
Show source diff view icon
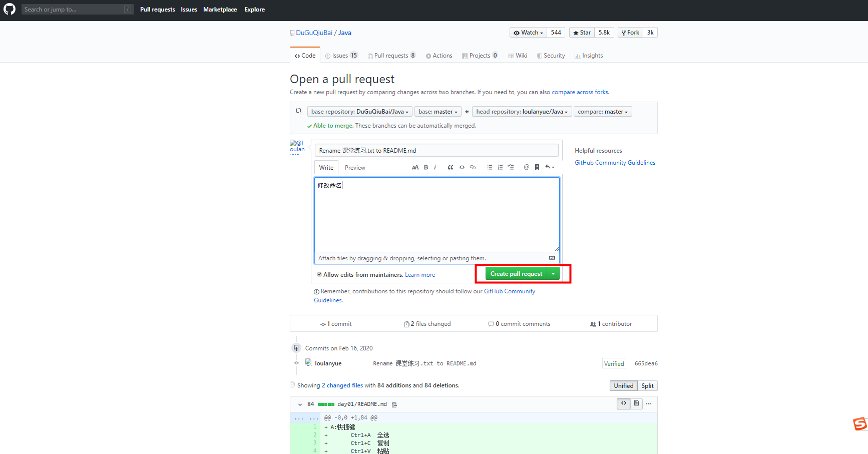coord(624,403)
